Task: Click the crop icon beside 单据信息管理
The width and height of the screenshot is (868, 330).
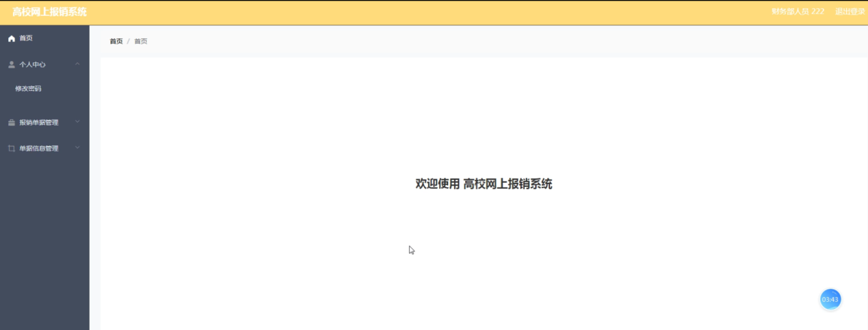Action: [x=11, y=149]
